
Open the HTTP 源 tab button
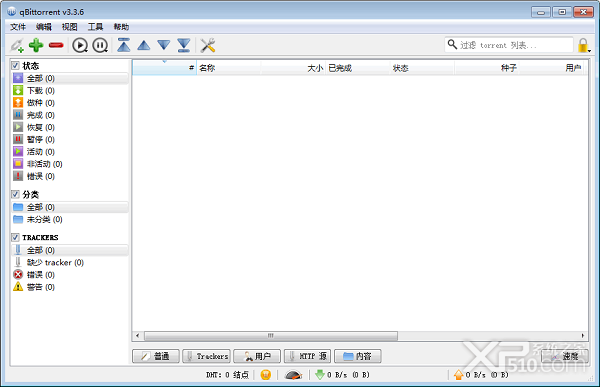click(307, 356)
